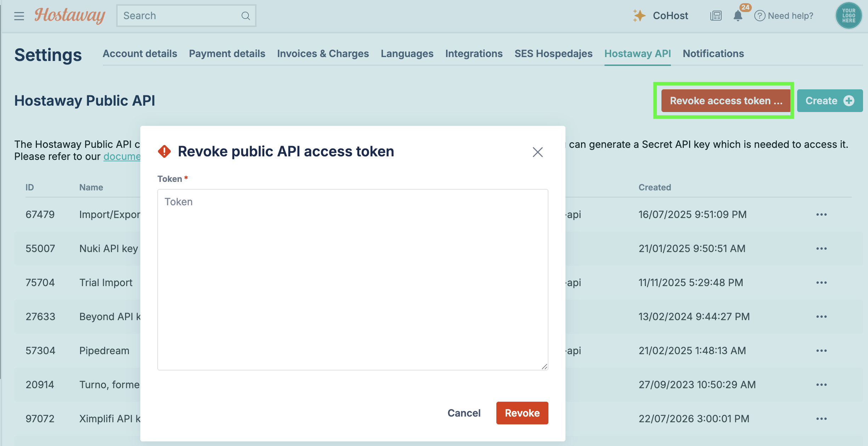Click into the top Search field
This screenshot has height=446, width=868.
click(186, 16)
